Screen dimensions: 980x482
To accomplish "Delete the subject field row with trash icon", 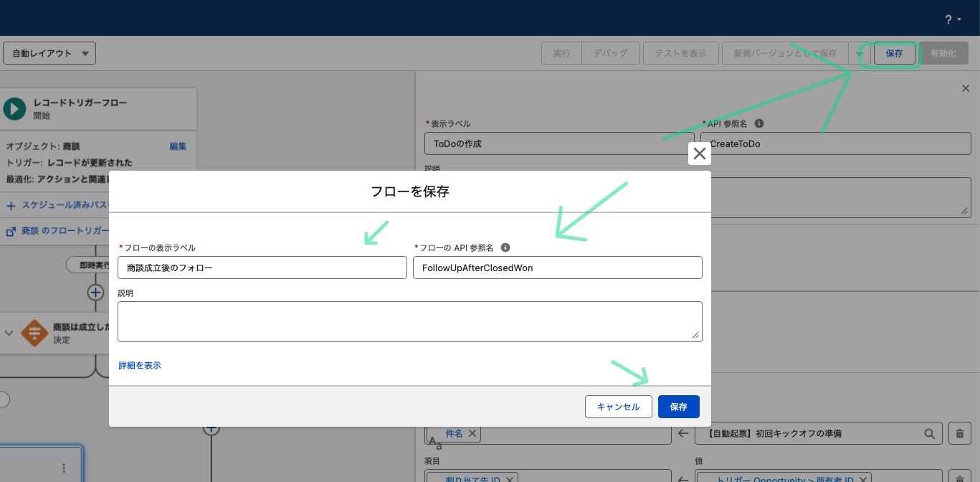I will [960, 434].
